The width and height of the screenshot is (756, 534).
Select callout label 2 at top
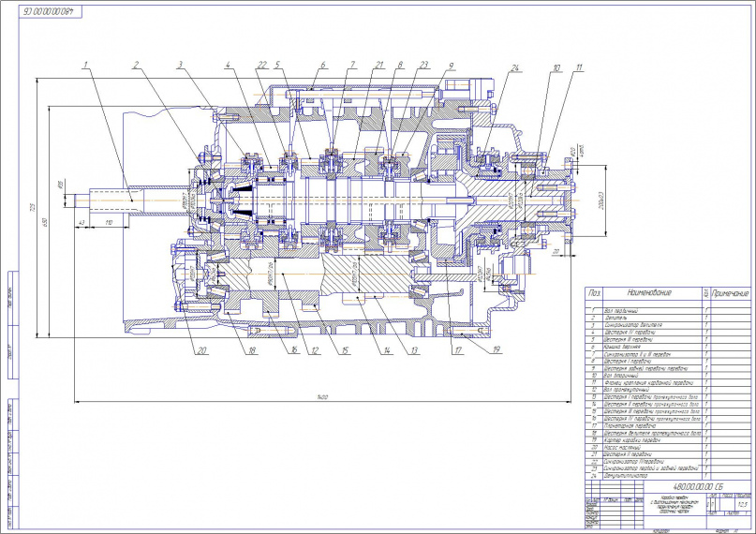(x=137, y=65)
